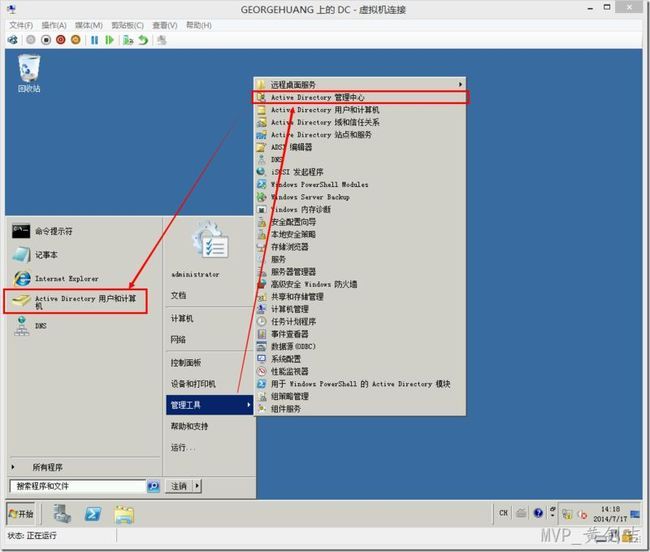
Task: Open 存储浏览器
Action: [360, 247]
